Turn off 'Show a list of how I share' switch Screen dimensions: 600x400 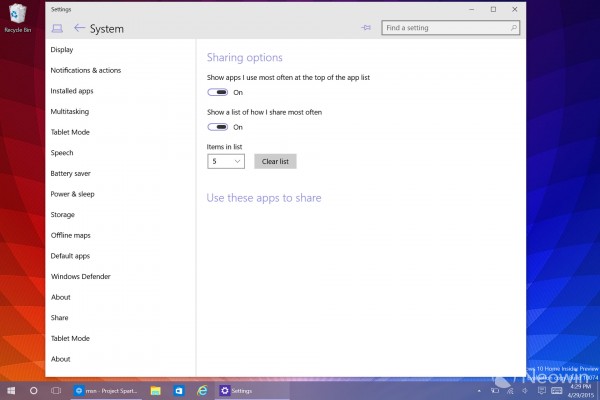218,127
